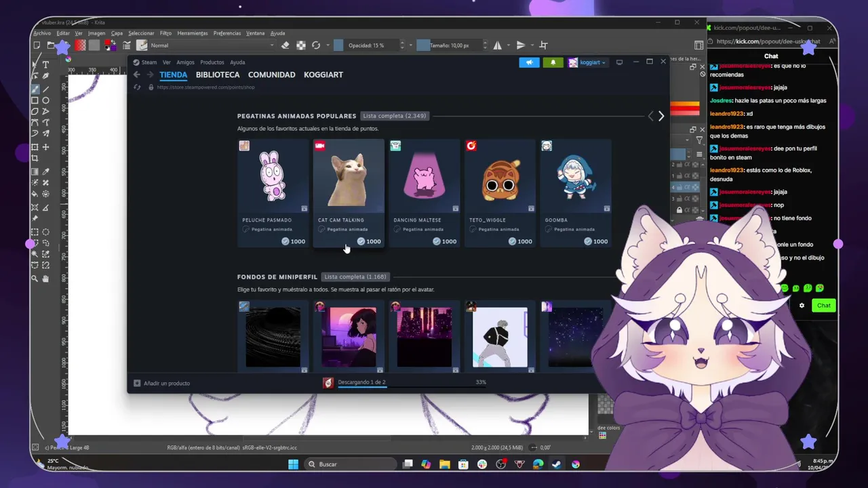Image resolution: width=868 pixels, height=488 pixels.
Task: Activate the Krita toolbar crop icon
Action: point(543,45)
